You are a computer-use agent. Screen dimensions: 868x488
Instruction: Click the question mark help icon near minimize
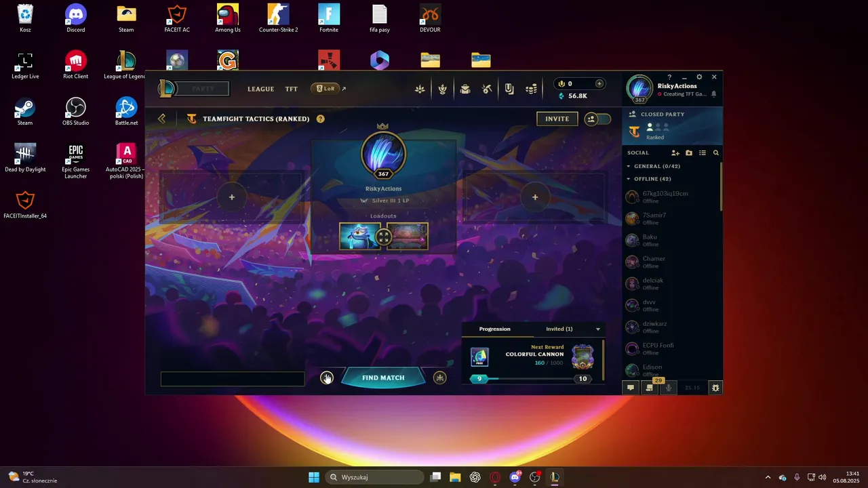click(x=669, y=77)
